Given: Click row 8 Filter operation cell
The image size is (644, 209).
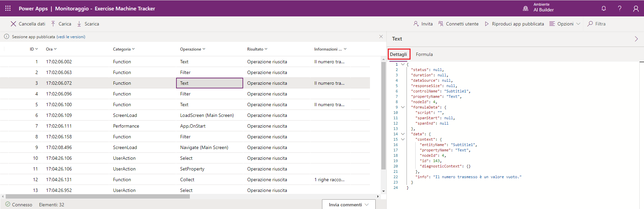Looking at the screenshot, I should (x=210, y=137).
